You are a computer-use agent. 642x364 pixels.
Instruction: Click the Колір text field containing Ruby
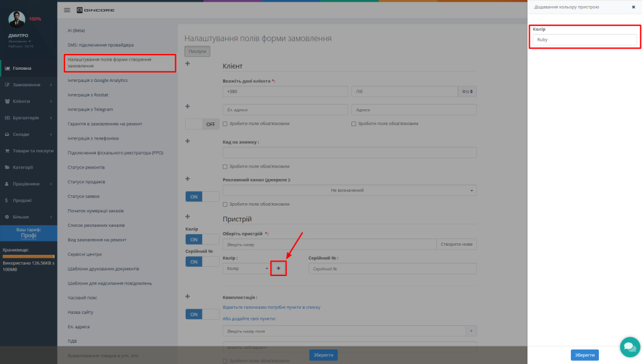[585, 39]
